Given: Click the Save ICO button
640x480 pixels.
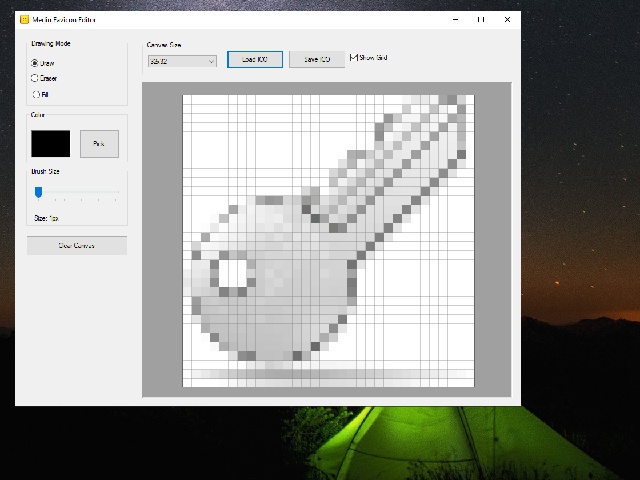Looking at the screenshot, I should (x=317, y=59).
